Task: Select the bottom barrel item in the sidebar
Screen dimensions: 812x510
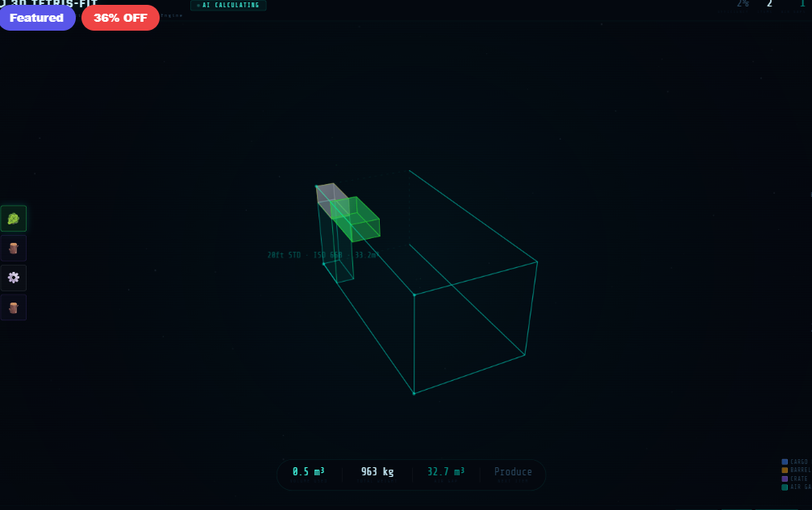Action: tap(13, 307)
